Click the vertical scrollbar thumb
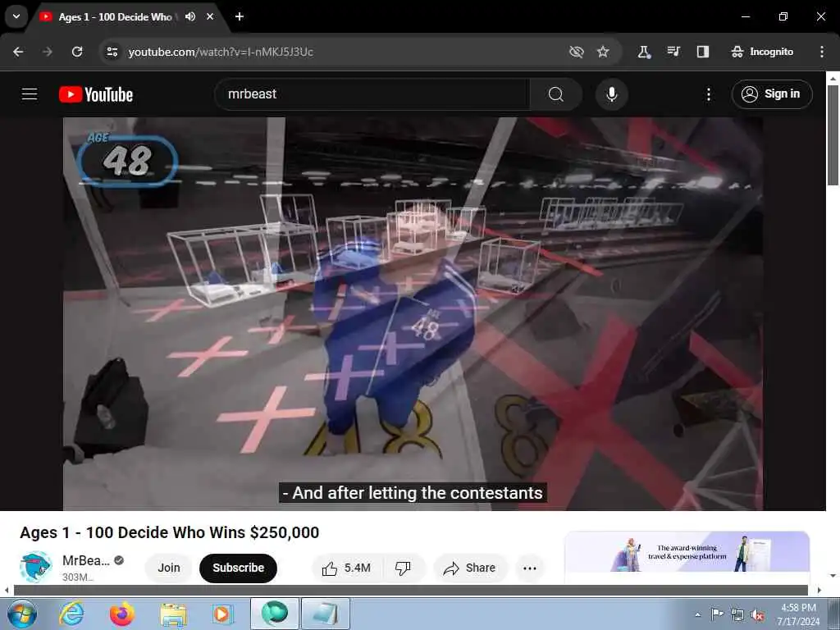 [833, 135]
